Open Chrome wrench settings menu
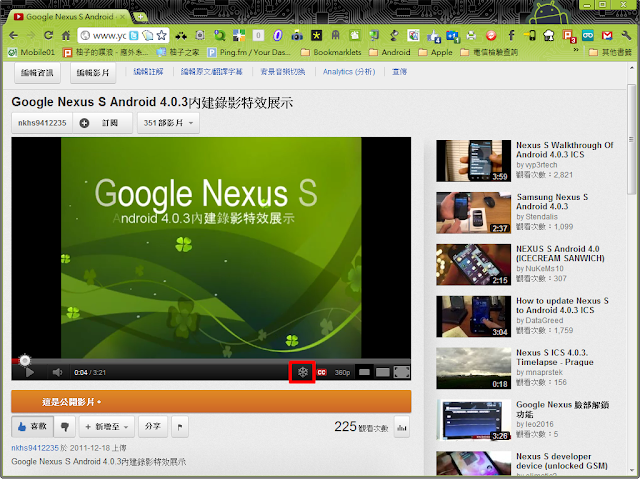This screenshot has width=640, height=480. 627,36
